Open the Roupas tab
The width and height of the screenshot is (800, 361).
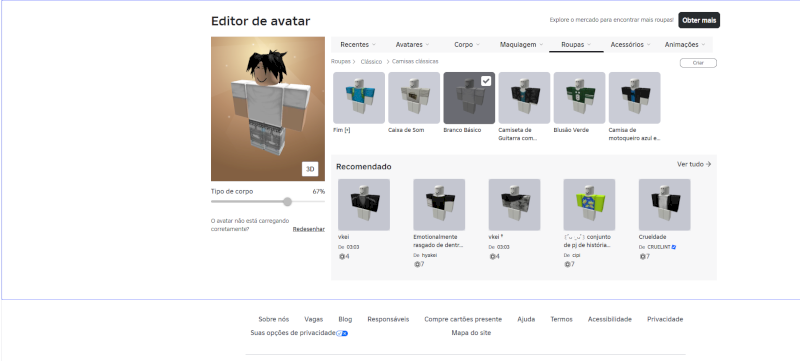coord(576,44)
